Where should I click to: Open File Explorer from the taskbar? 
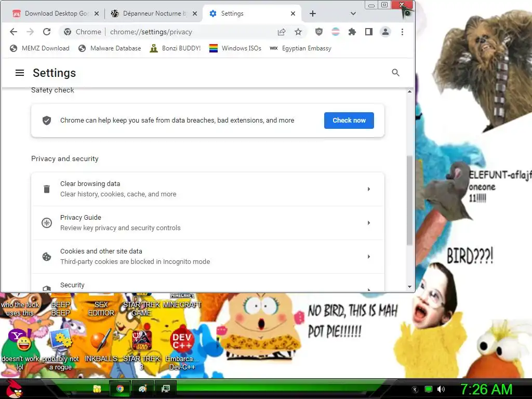97,389
